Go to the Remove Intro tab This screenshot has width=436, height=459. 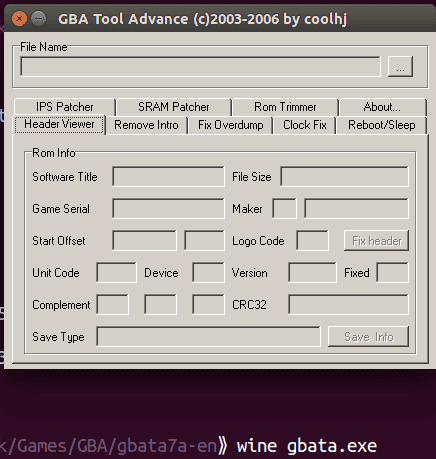pyautogui.click(x=146, y=125)
